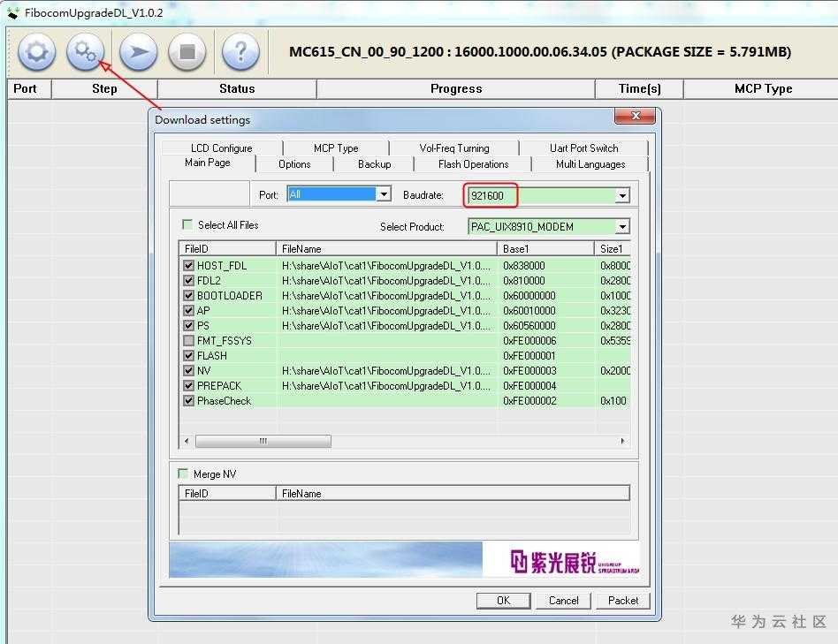
Task: Click the Base1 column header
Action: click(545, 249)
